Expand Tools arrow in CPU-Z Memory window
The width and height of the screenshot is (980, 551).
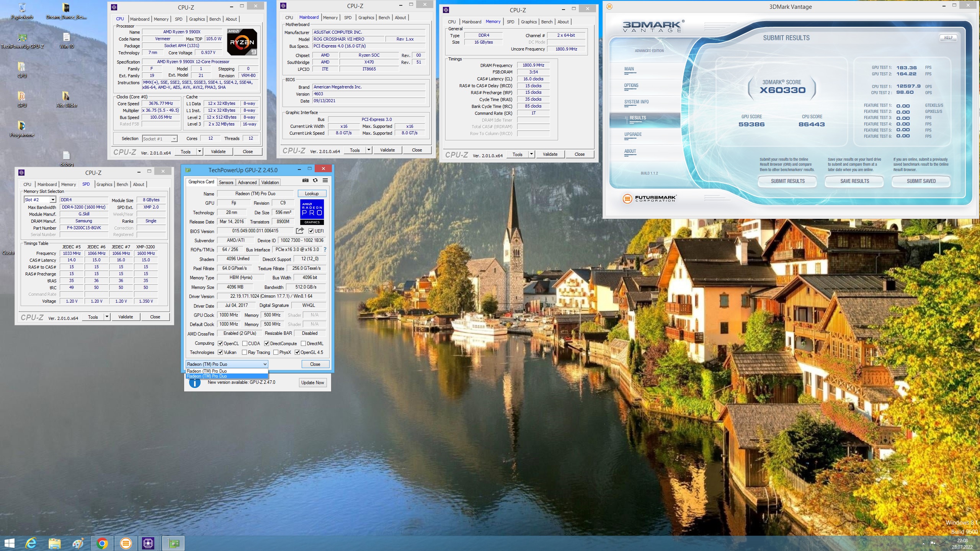coord(531,154)
